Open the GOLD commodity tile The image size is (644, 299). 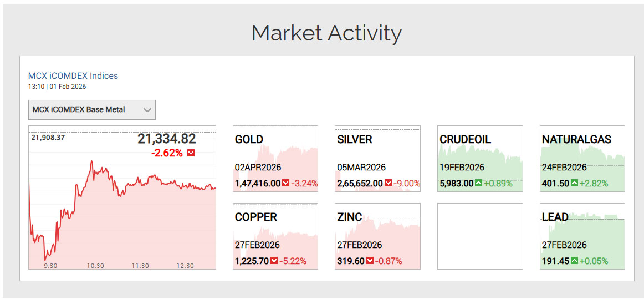pos(275,158)
